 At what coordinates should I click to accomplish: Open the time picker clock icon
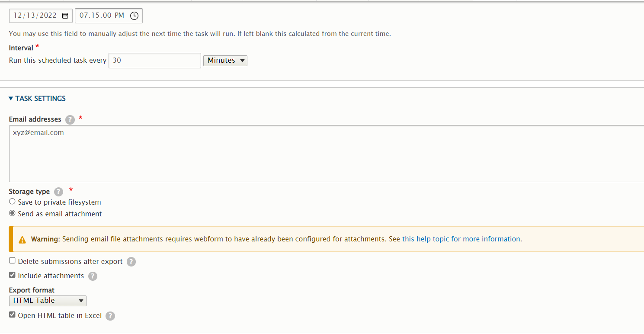[134, 16]
